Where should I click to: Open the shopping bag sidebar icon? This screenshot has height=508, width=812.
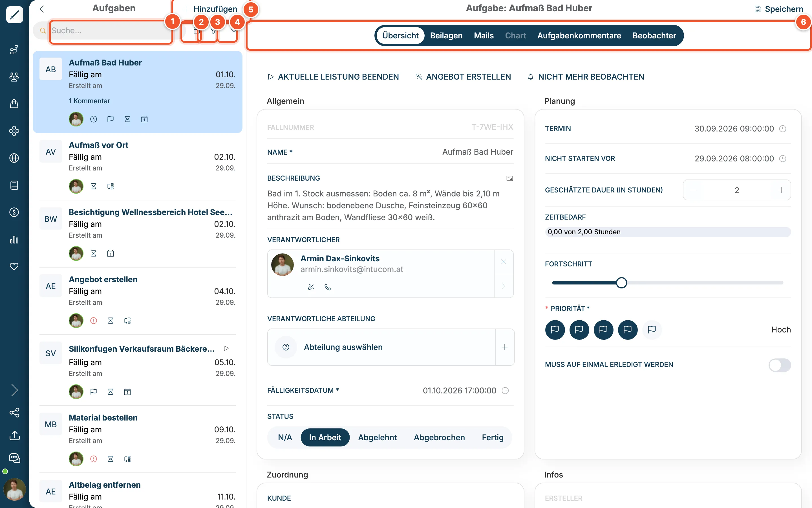(14, 104)
